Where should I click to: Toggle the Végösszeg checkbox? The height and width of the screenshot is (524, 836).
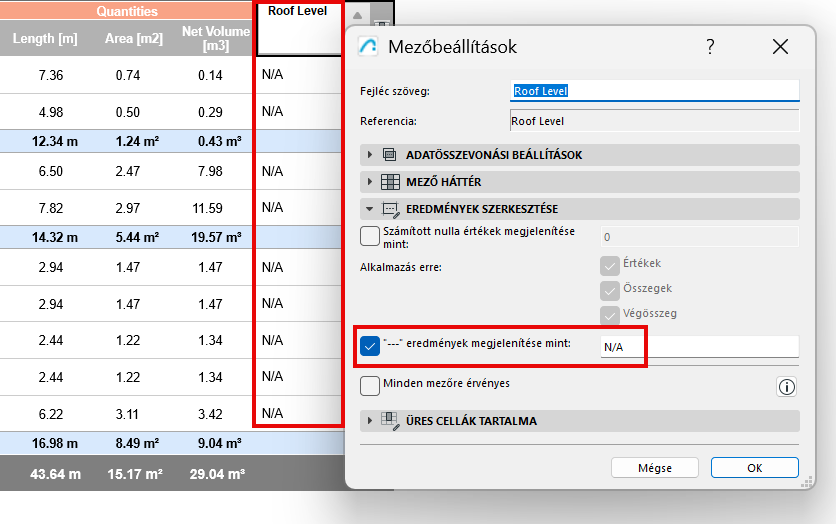tap(609, 316)
